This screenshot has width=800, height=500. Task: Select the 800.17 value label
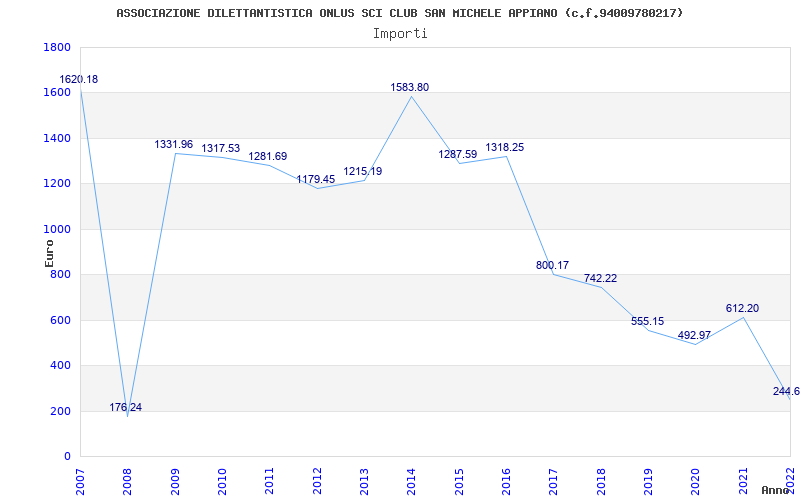pos(552,265)
